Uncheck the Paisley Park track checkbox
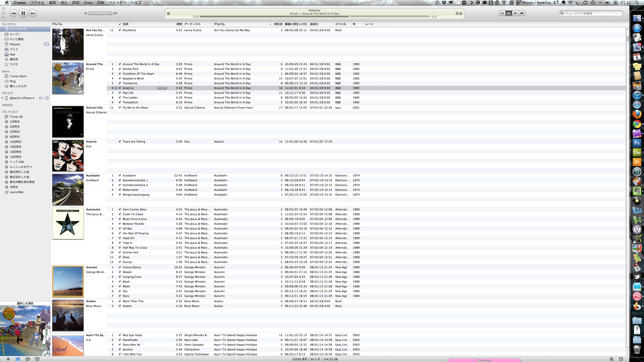 tap(120, 69)
